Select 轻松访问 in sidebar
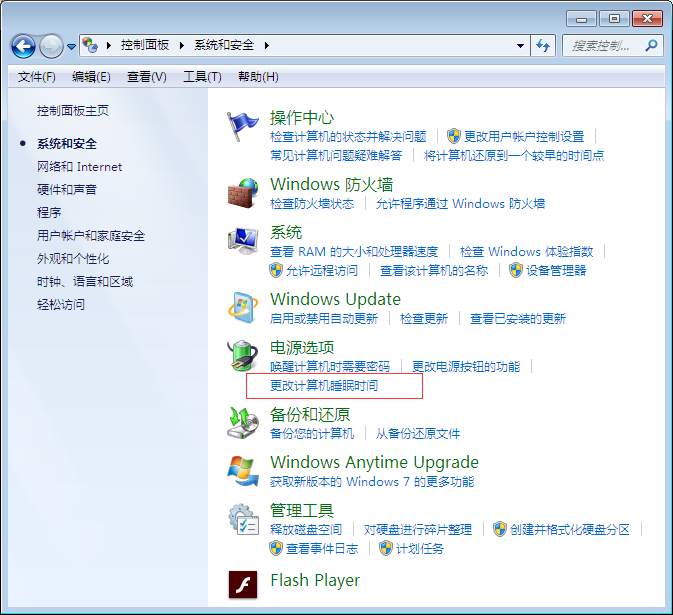The image size is (673, 615). pyautogui.click(x=61, y=305)
